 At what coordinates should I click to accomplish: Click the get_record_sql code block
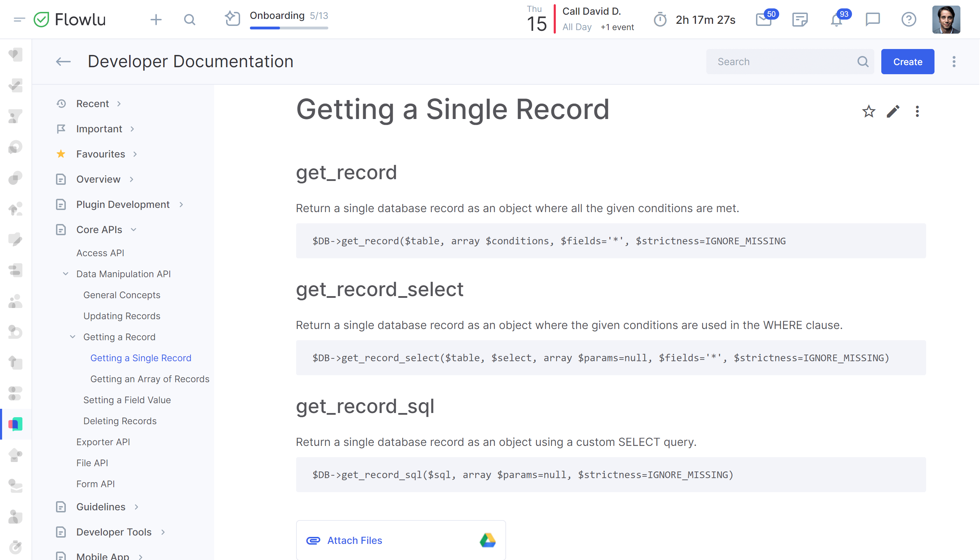611,475
